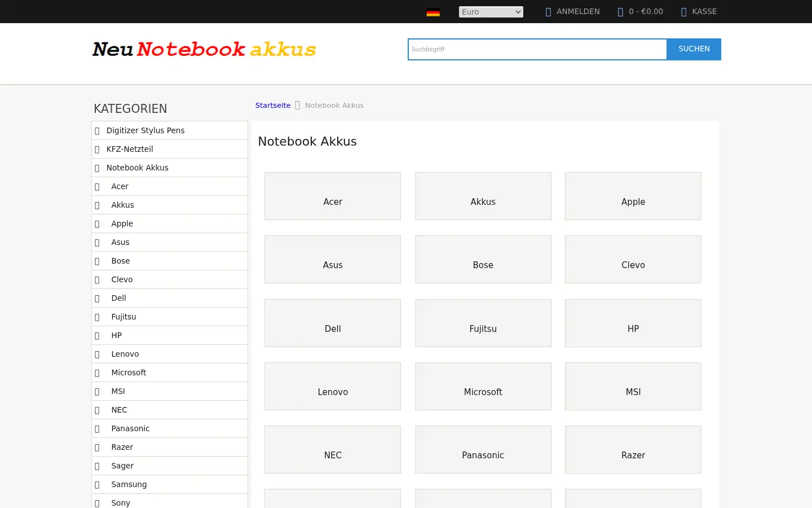
Task: Focus the Suchbegriff search field
Action: [537, 49]
